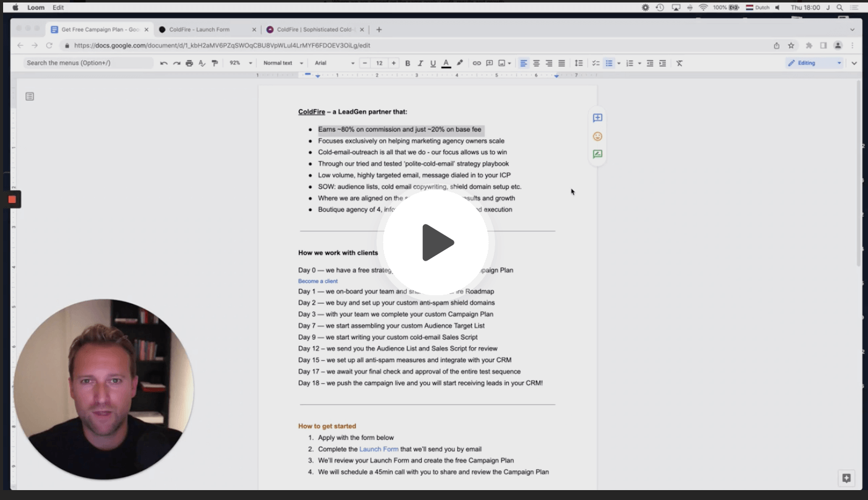Click the underlined ColdFire heading link

tap(312, 112)
